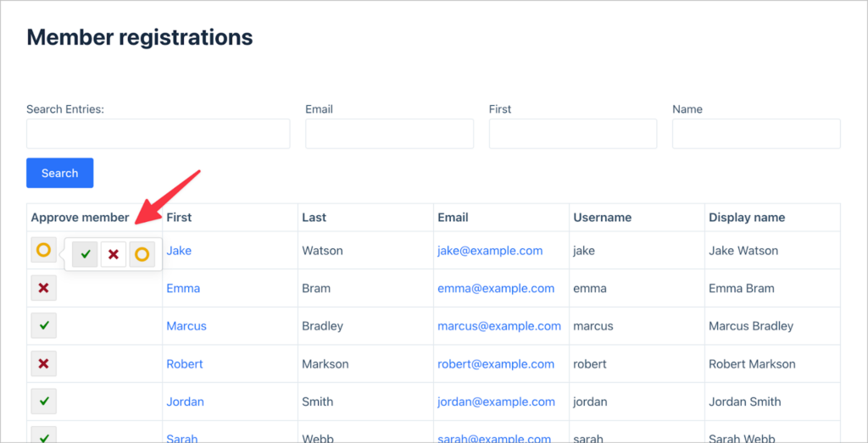This screenshot has width=868, height=443.
Task: Click the red disapprove X in popup
Action: pos(114,254)
